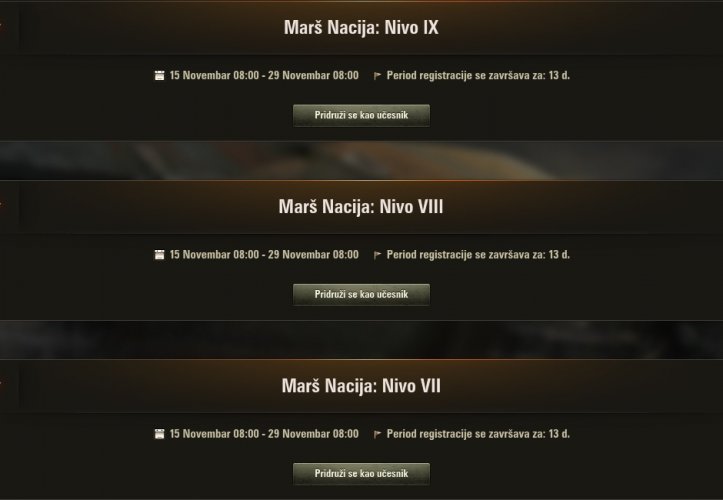Open the Marš Nacija: Nivo VIII title
The height and width of the screenshot is (500, 723).
click(x=361, y=207)
